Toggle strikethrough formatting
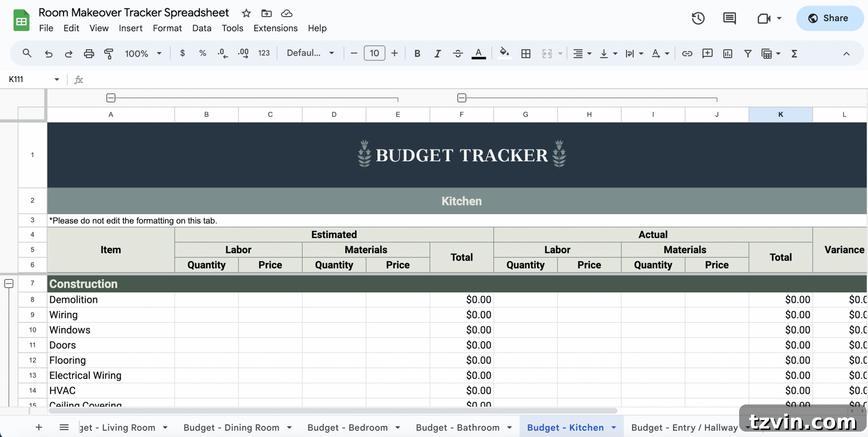 click(458, 54)
